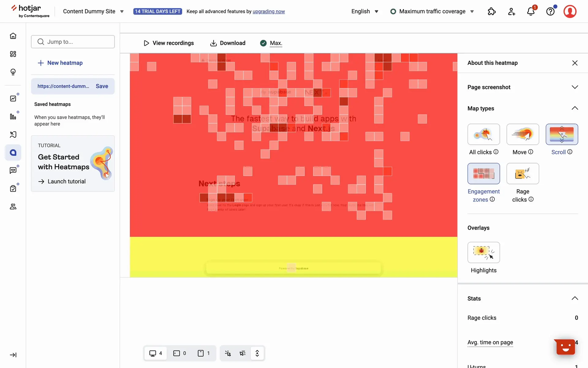Select the Rage clicks map thumbnail
Viewport: 588px width, 368px height.
[522, 174]
